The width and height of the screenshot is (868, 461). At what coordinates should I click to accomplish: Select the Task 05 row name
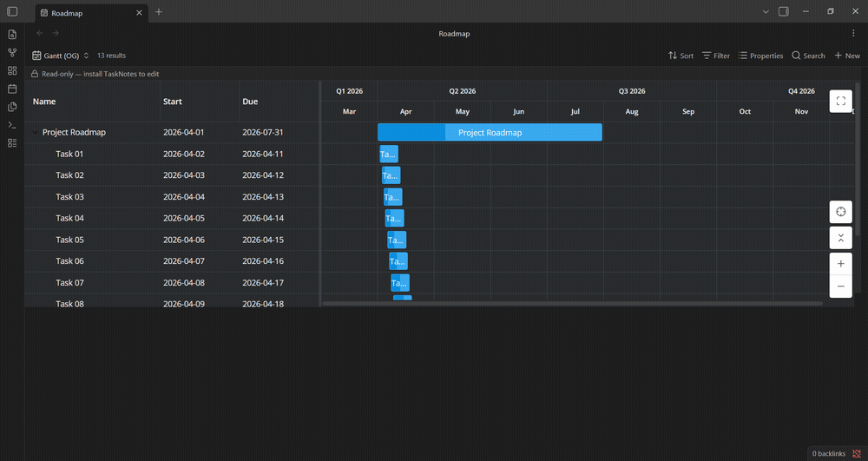pos(69,240)
